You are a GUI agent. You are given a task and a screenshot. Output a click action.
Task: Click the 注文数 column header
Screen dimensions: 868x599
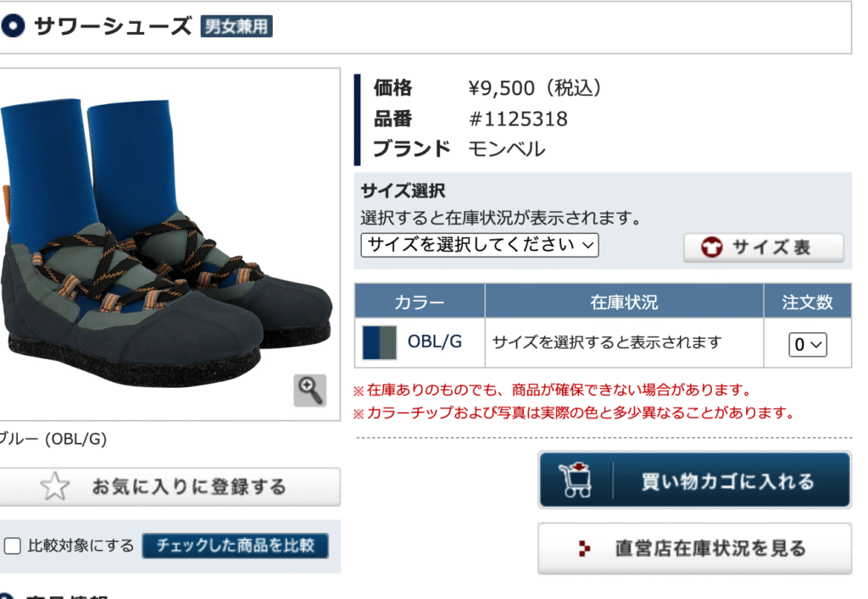click(x=807, y=302)
